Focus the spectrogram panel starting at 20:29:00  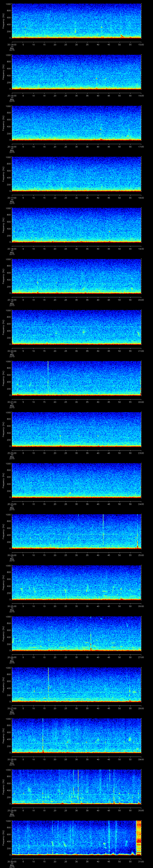point(77,787)
